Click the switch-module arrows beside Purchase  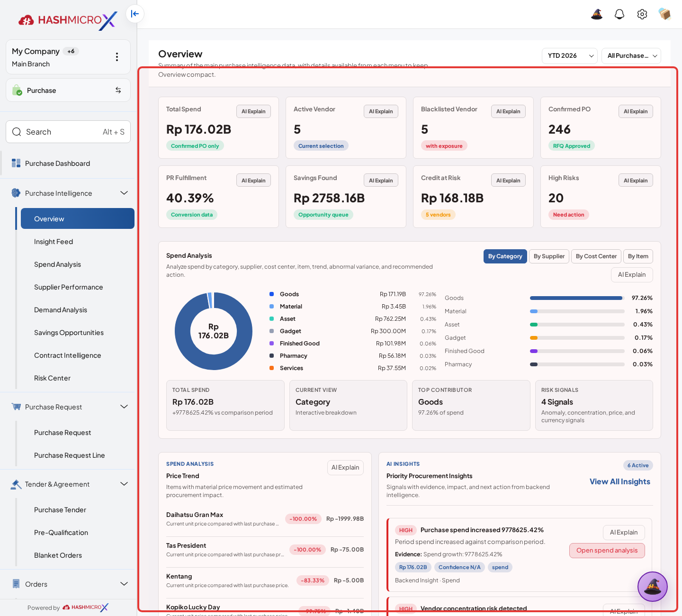pyautogui.click(x=118, y=90)
